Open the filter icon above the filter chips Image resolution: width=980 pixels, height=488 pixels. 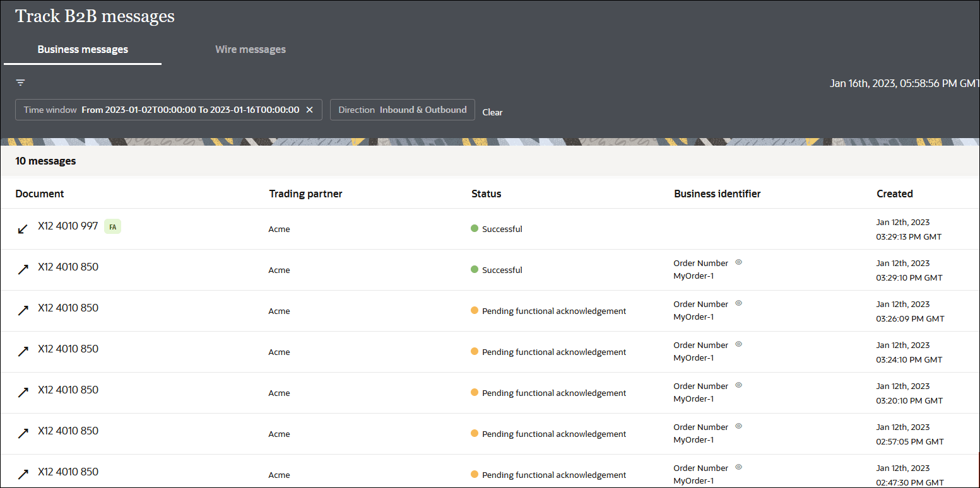21,83
